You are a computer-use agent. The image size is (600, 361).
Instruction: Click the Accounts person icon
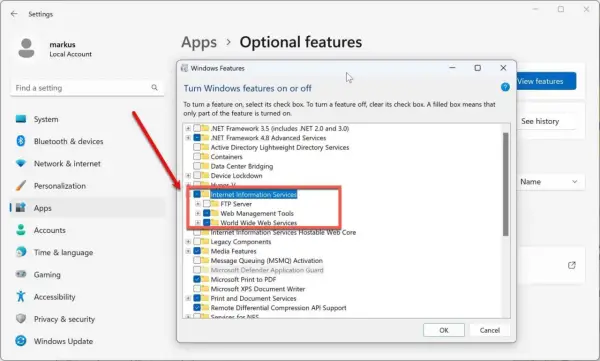click(x=21, y=230)
